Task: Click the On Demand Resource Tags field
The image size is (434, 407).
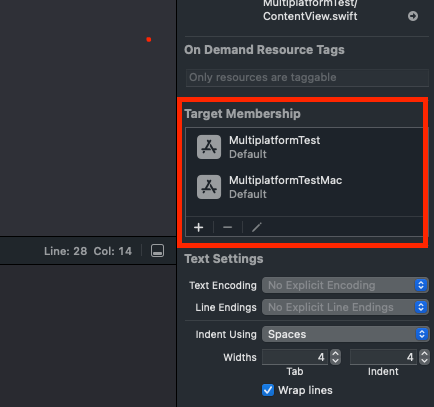Action: (307, 78)
